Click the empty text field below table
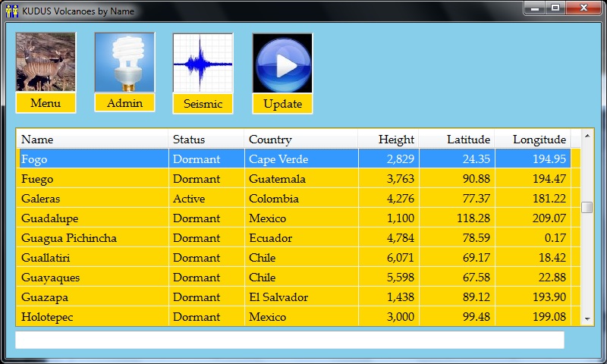The width and height of the screenshot is (607, 364). 289,340
